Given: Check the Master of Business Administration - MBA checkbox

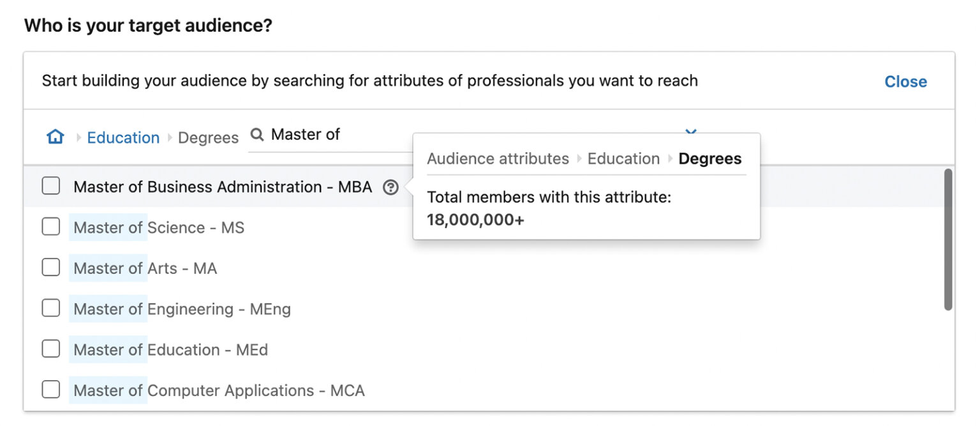Looking at the screenshot, I should (50, 186).
